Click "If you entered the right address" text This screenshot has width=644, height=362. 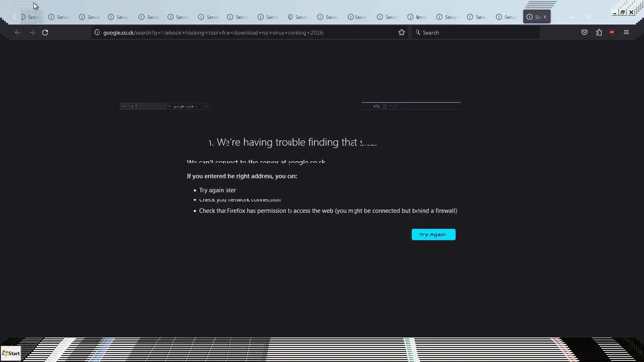click(242, 176)
